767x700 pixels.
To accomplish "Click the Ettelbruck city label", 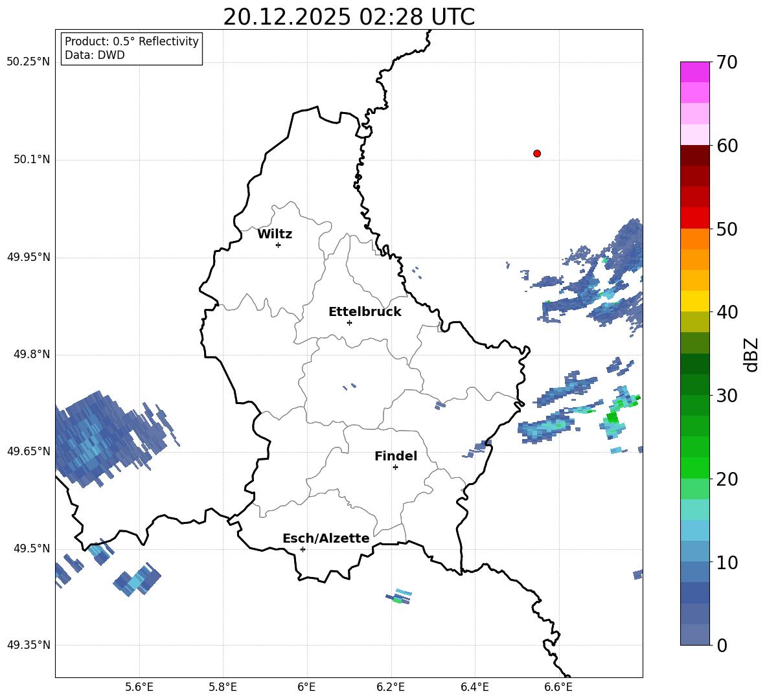I will tap(365, 312).
